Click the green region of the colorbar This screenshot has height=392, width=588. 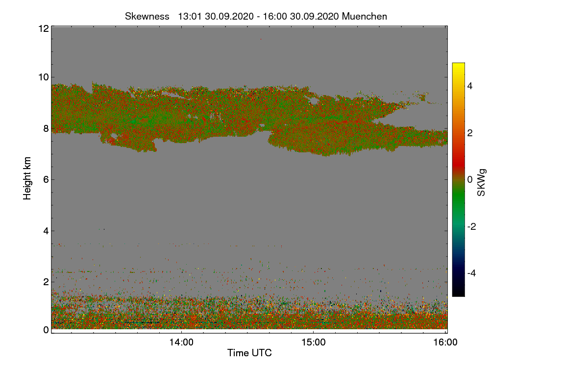pos(458,201)
